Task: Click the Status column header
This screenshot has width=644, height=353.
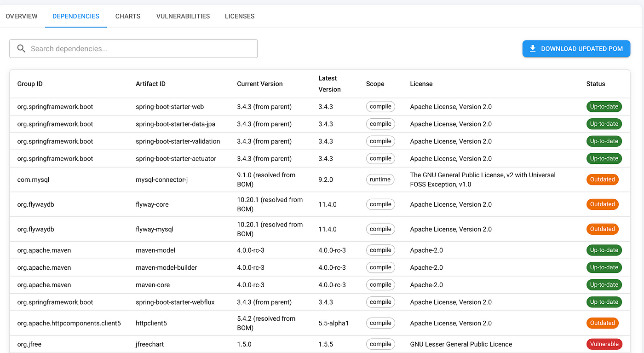Action: (596, 84)
